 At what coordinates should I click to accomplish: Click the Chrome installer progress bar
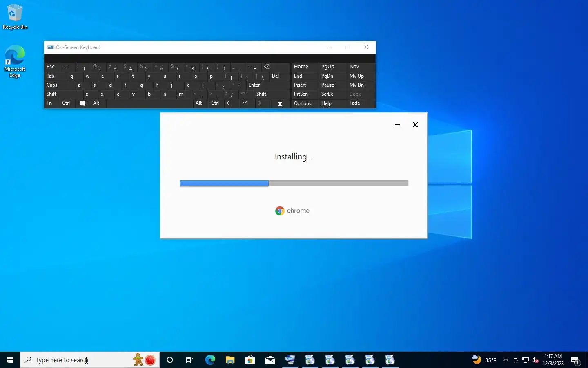[x=294, y=183]
